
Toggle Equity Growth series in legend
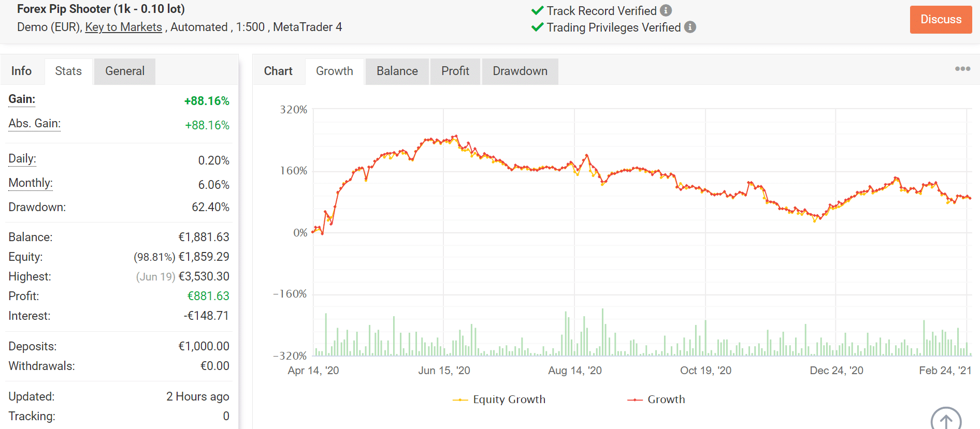coord(499,400)
